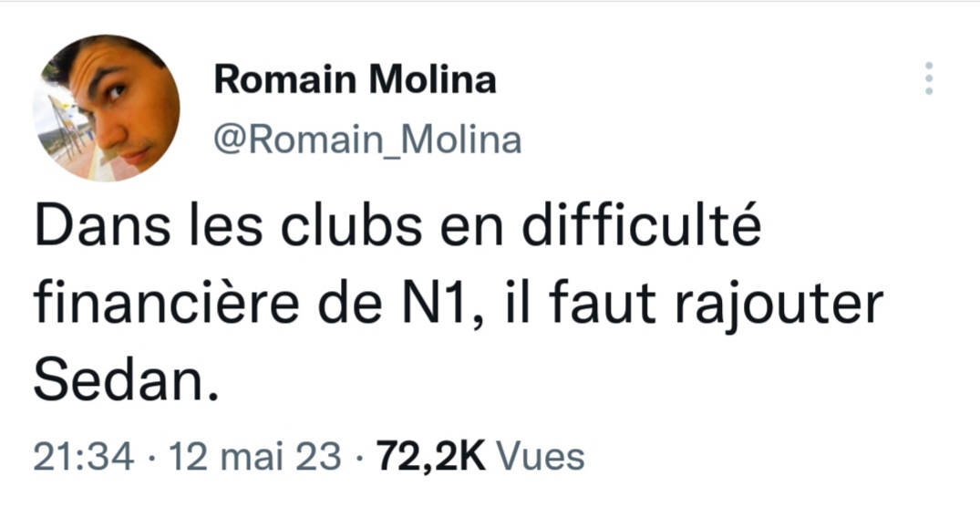Viewport: 980px width, 507px height.
Task: View the 72,2K Vues analytics
Action: point(480,457)
